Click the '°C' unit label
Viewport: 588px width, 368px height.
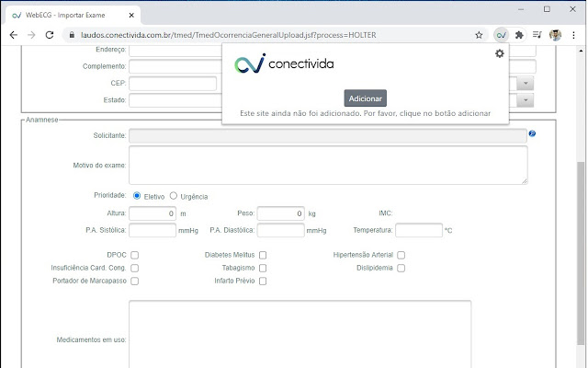click(x=448, y=231)
